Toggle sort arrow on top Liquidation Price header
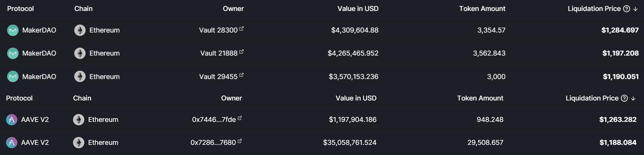The height and width of the screenshot is (155, 644). [x=635, y=9]
